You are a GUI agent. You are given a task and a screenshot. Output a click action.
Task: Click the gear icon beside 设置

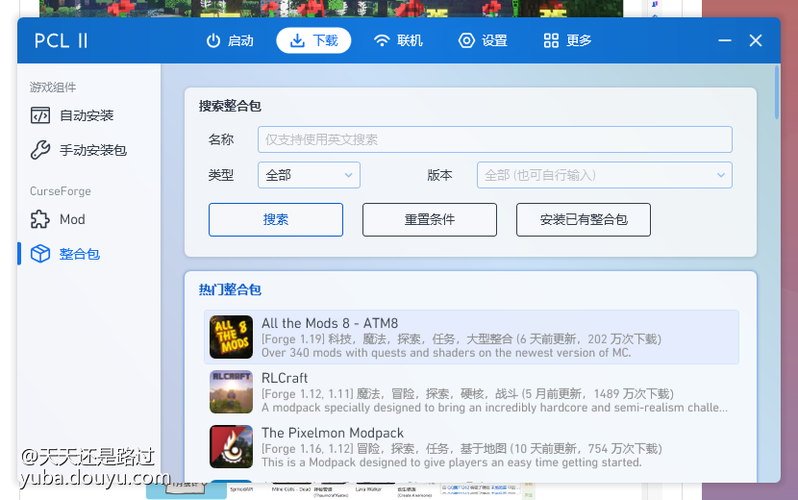466,41
